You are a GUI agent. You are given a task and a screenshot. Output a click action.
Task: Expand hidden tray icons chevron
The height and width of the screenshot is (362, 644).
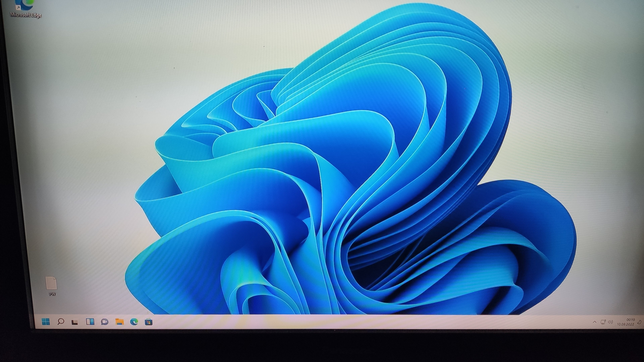(x=595, y=322)
